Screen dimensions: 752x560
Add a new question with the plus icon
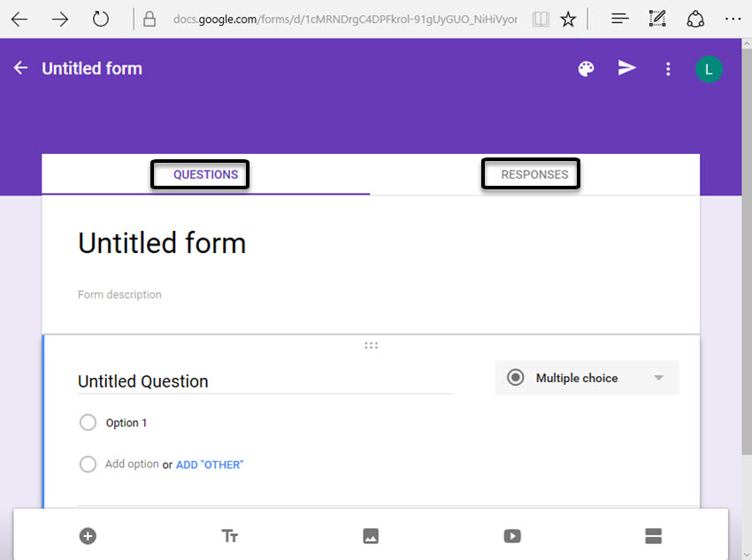tap(88, 535)
